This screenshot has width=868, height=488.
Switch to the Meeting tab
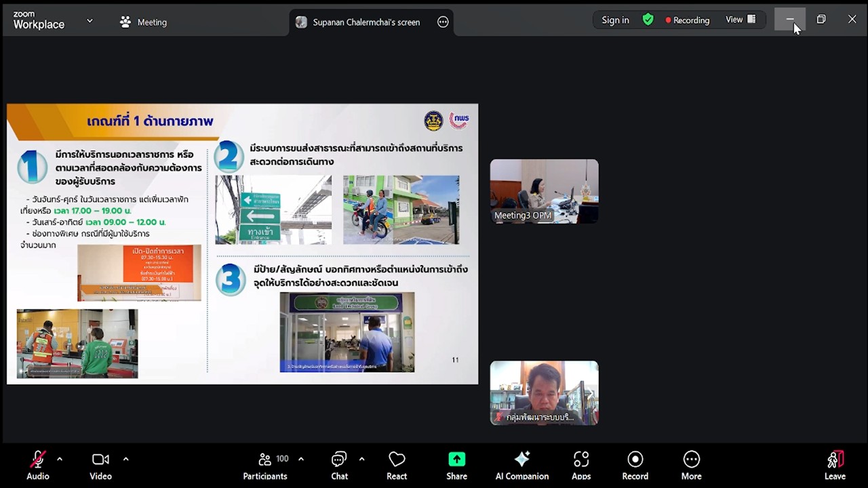(143, 22)
